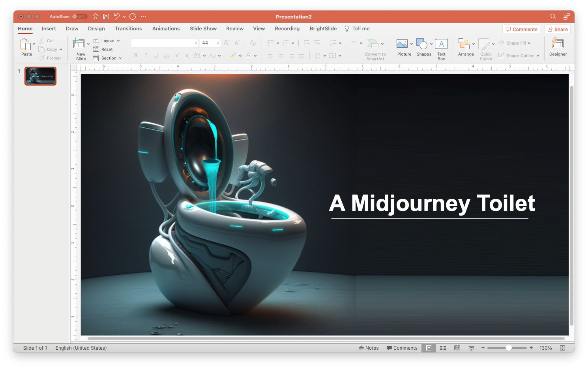
Task: Click Convert to SmartArt button
Action: click(x=375, y=49)
